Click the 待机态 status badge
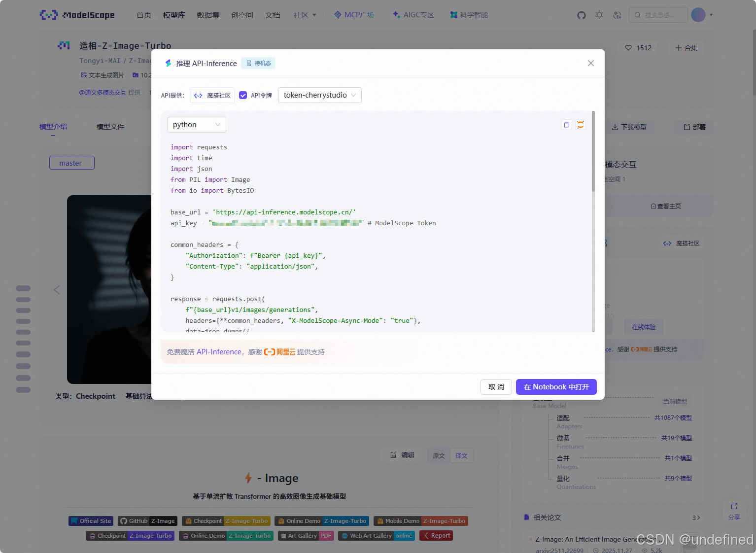Image resolution: width=756 pixels, height=553 pixels. click(258, 63)
